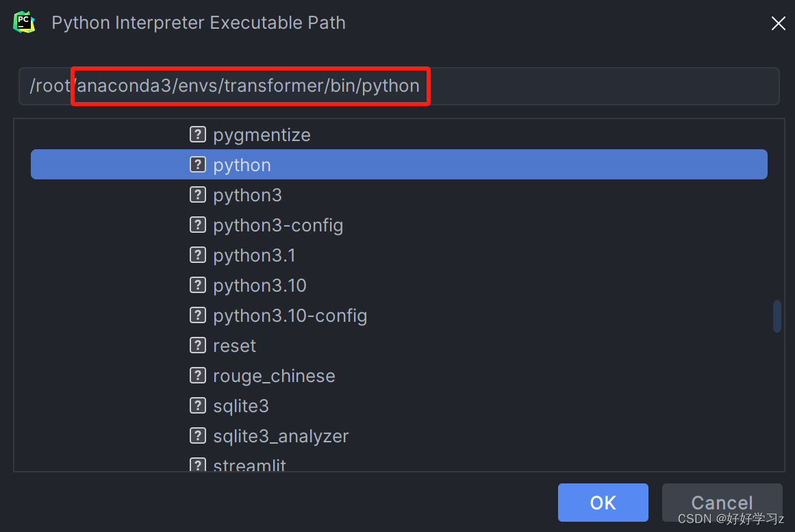795x532 pixels.
Task: Click the question mark icon beside streamlit
Action: pos(198,465)
